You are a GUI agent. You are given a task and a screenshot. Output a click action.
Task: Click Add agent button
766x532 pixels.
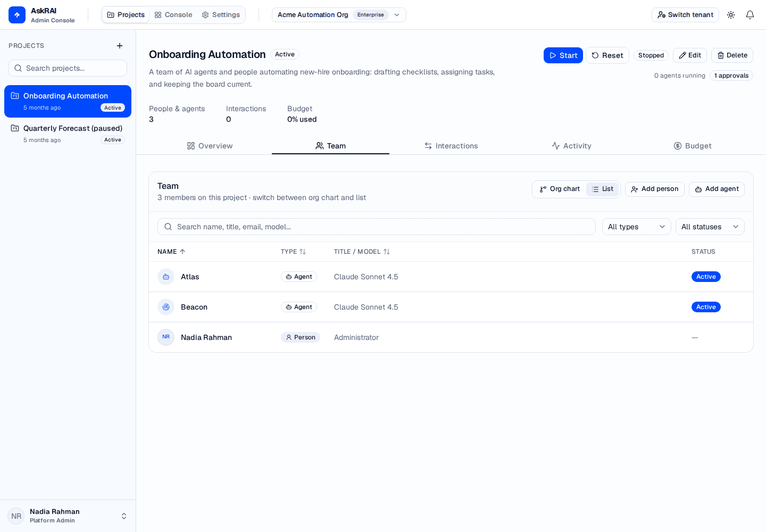pos(717,189)
